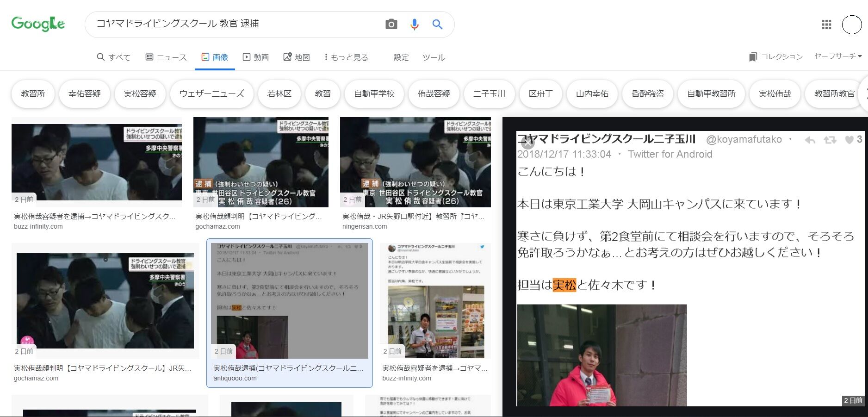This screenshot has height=417, width=868.
Task: Filter by the 教習所 chip
Action: pos(33,94)
